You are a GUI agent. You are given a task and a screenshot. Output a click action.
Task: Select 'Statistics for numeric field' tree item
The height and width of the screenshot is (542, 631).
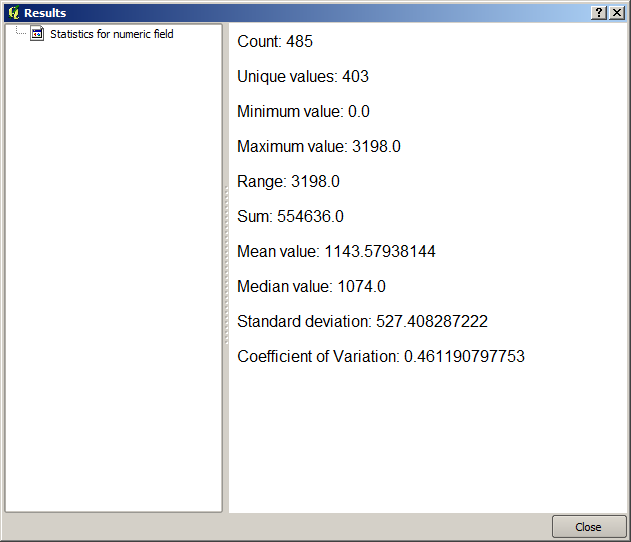tap(111, 34)
